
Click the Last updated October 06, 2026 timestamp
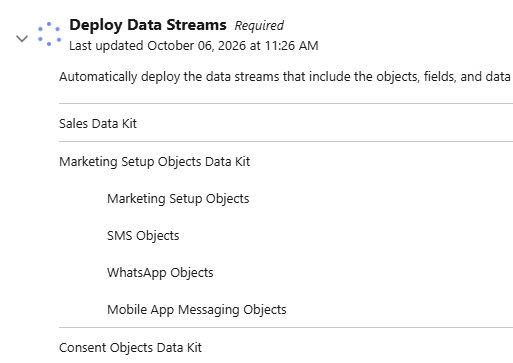(194, 46)
